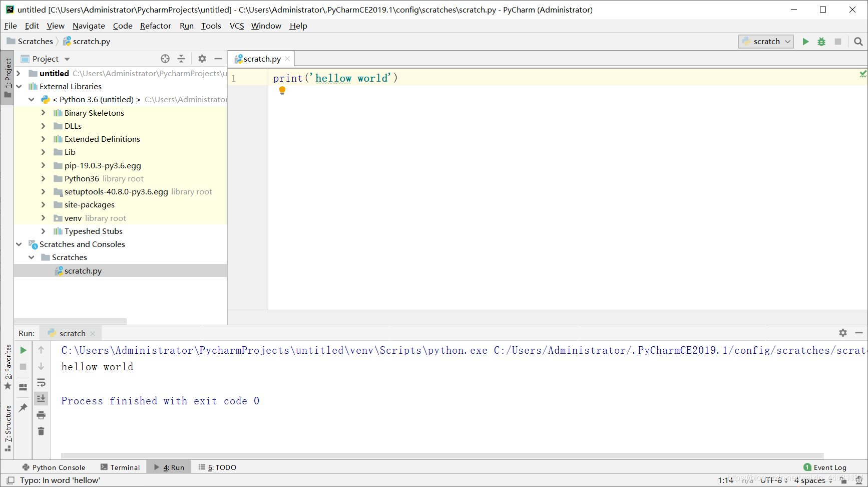Expand the Binary Skeletons node
The height and width of the screenshot is (487, 868).
(x=43, y=113)
